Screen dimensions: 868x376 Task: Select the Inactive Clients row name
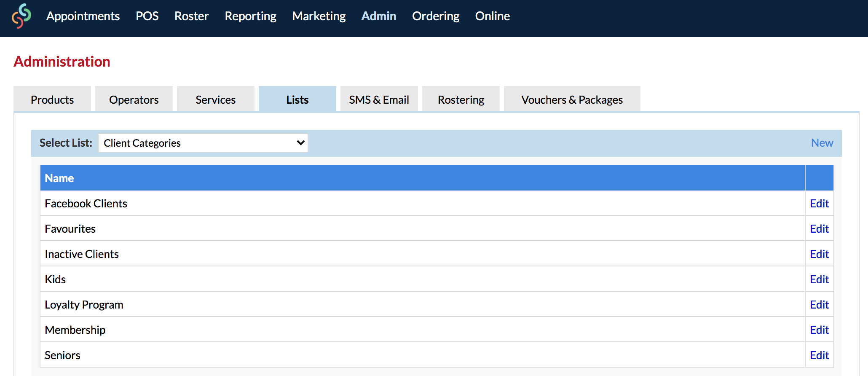[82, 254]
